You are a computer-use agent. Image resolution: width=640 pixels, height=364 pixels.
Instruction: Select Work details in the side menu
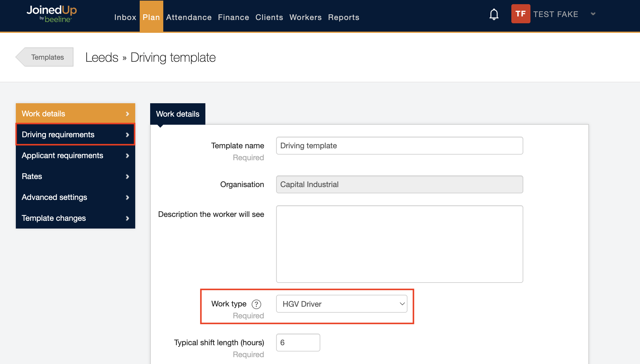tap(75, 114)
